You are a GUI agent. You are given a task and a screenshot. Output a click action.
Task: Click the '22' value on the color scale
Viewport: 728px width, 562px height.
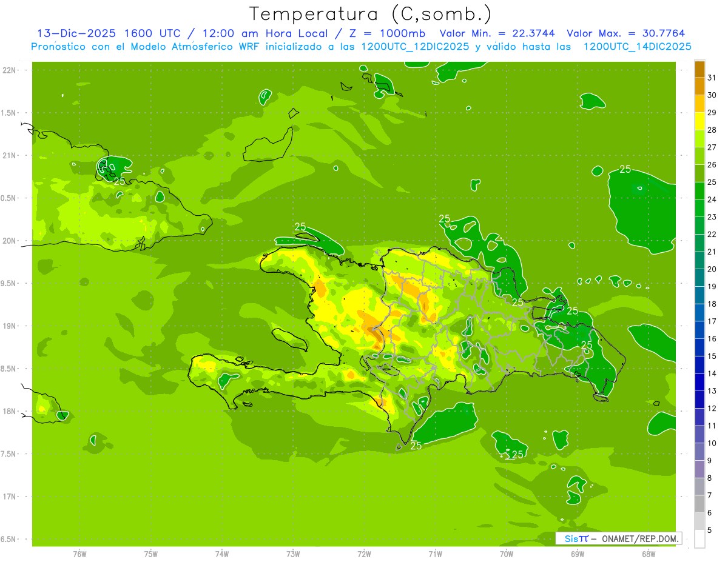(712, 235)
